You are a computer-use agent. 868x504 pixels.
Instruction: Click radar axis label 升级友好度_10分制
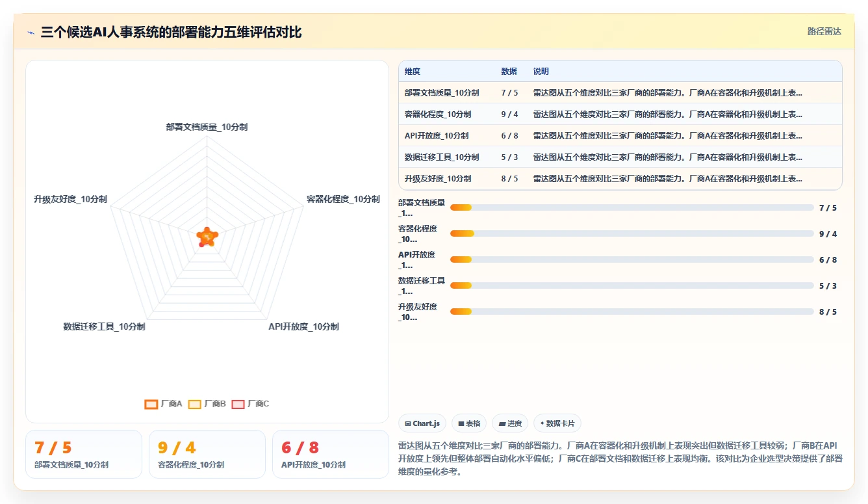point(70,200)
